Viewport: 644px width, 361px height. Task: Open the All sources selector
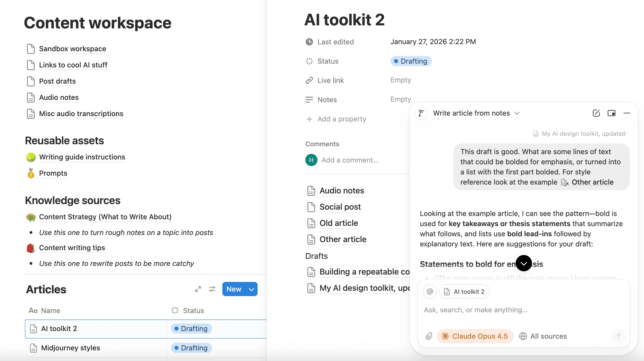pos(543,336)
